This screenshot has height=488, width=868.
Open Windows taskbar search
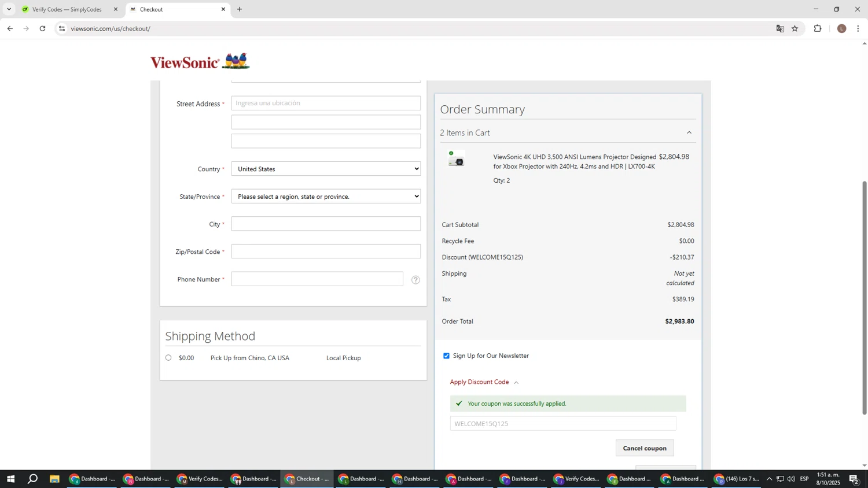pos(33,479)
